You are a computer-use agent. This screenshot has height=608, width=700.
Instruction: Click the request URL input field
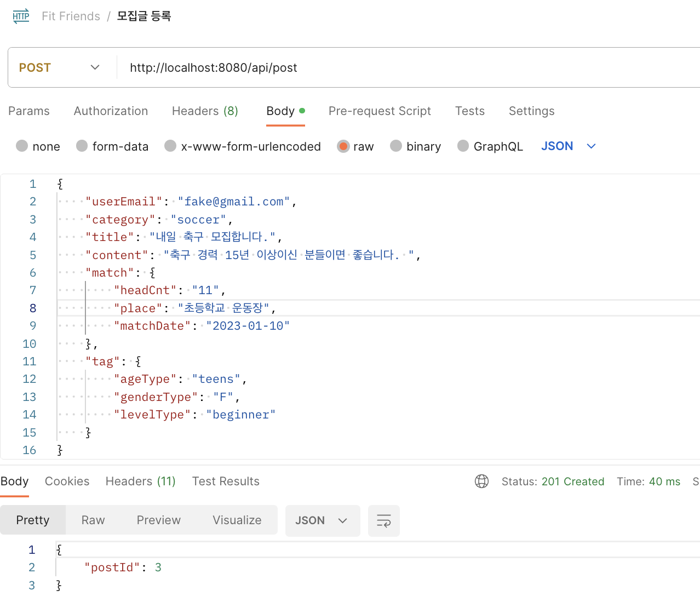383,67
